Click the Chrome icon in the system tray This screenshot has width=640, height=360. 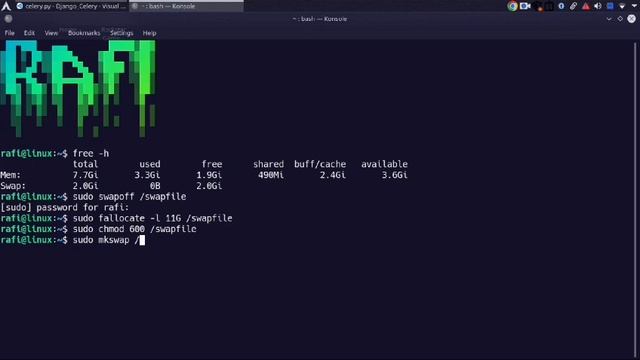click(x=512, y=6)
